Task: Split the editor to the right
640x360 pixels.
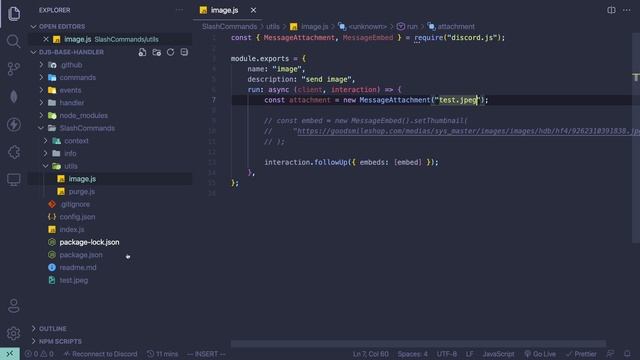Action: 611,10
